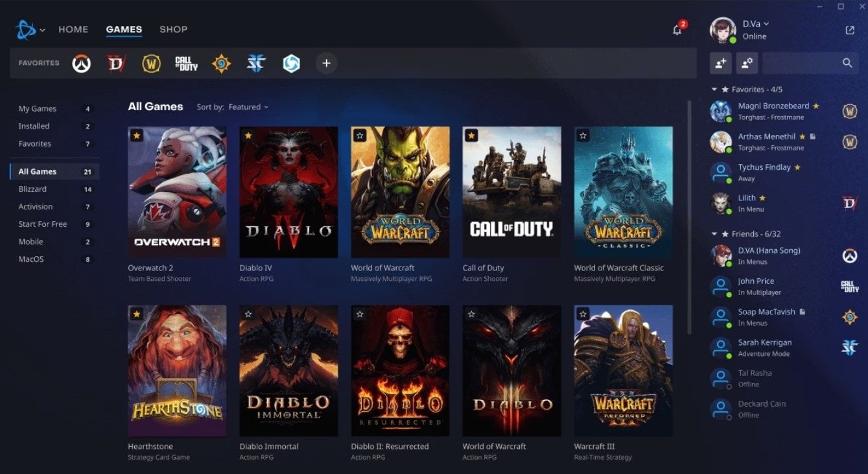Click the Diablo icon beside Lilith

click(850, 203)
